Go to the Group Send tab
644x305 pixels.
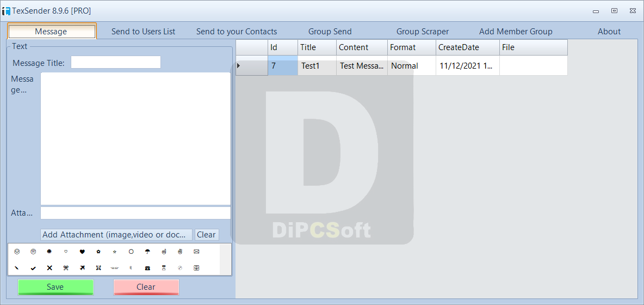[x=330, y=31]
